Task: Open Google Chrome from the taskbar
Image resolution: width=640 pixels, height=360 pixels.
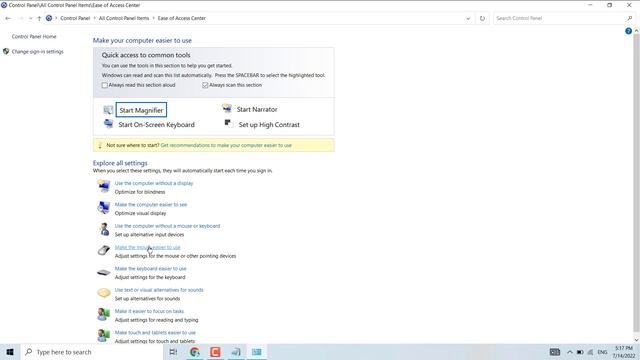Action: tap(195, 352)
